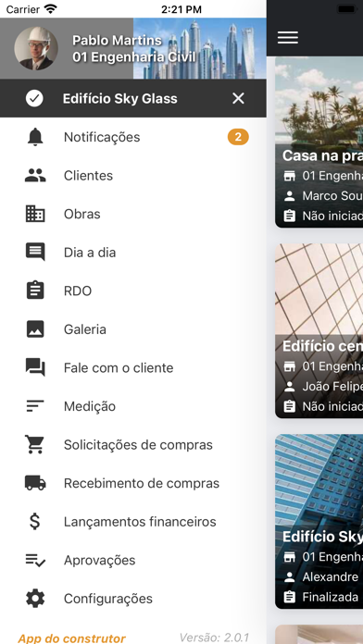
Task: Click João Felipe client name on card
Action: (332, 387)
